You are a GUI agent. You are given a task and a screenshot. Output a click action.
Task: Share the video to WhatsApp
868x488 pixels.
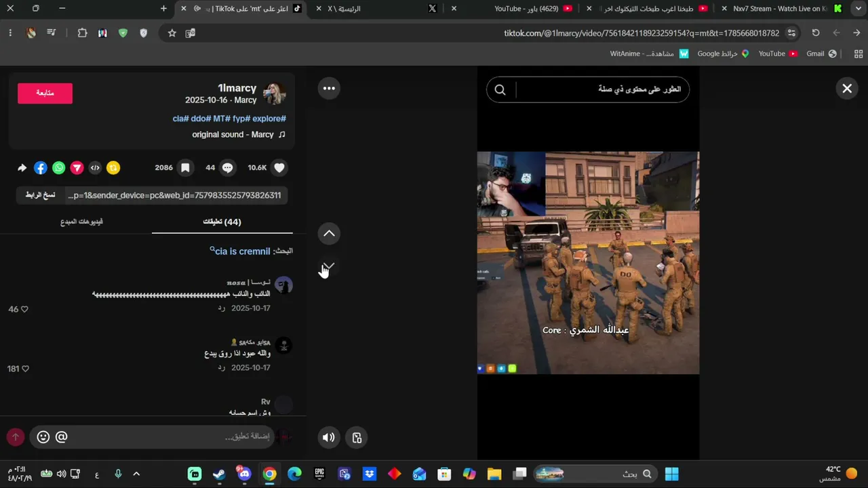pos(59,168)
